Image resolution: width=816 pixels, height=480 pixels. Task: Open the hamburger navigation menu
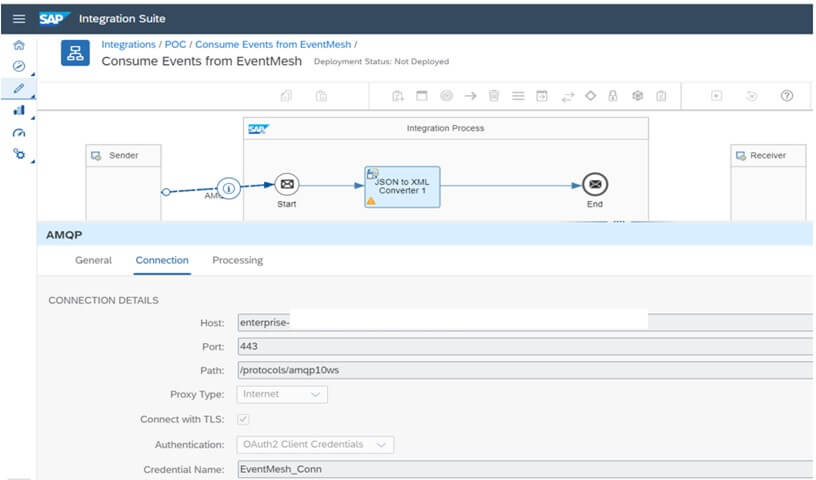[x=19, y=19]
